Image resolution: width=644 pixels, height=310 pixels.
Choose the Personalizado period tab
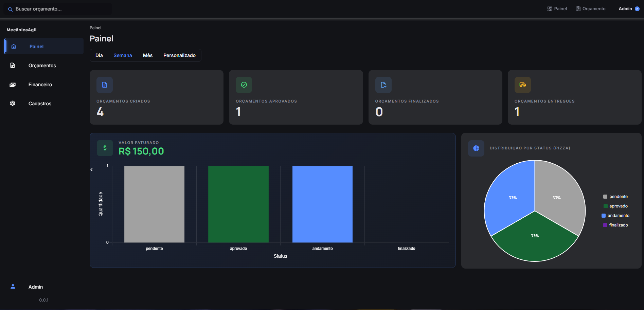(x=179, y=55)
